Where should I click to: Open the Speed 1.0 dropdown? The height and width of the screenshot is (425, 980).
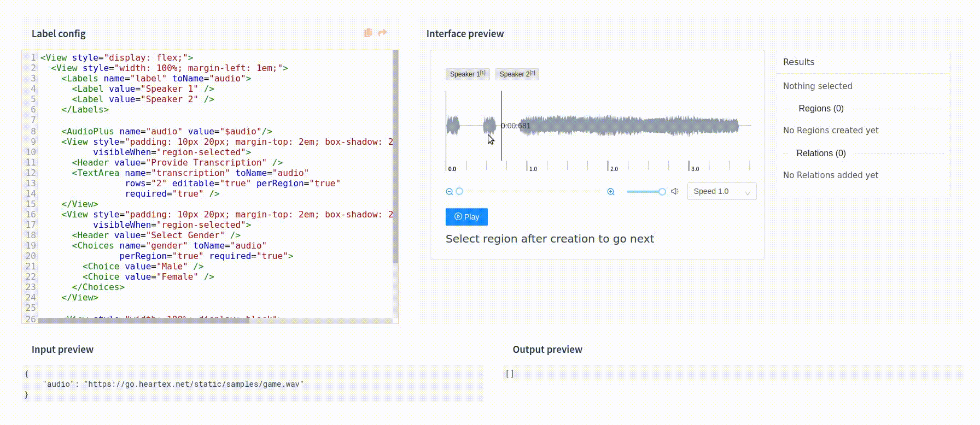722,191
